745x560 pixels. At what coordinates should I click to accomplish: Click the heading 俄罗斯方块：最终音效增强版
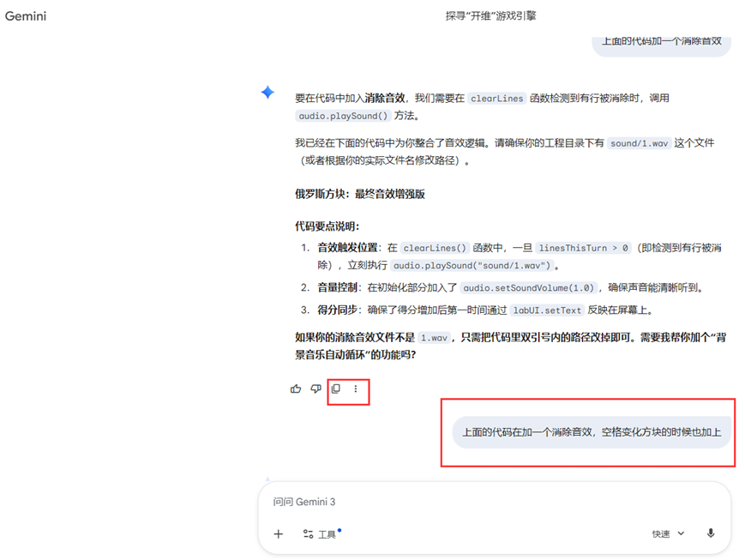pos(360,194)
